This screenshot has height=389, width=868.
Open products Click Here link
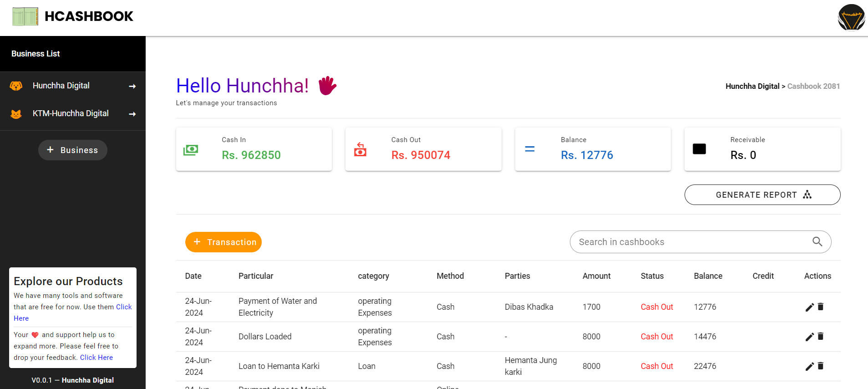(72, 312)
